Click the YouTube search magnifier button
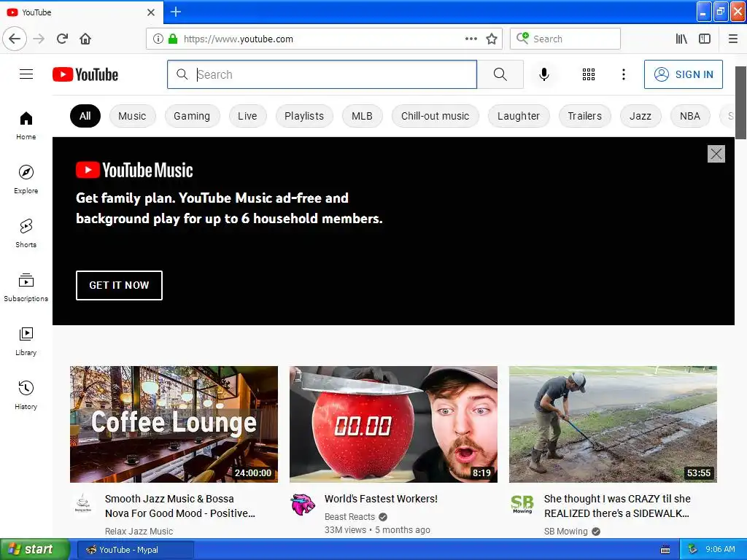 coord(500,74)
